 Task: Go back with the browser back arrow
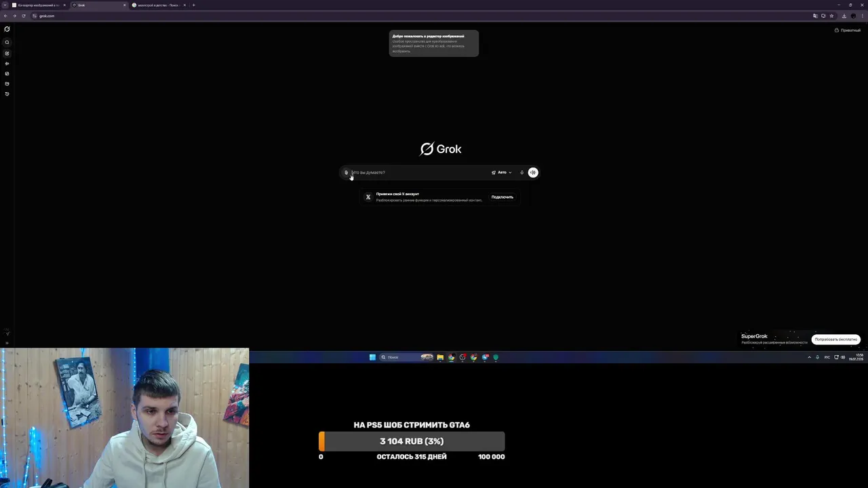point(5,16)
